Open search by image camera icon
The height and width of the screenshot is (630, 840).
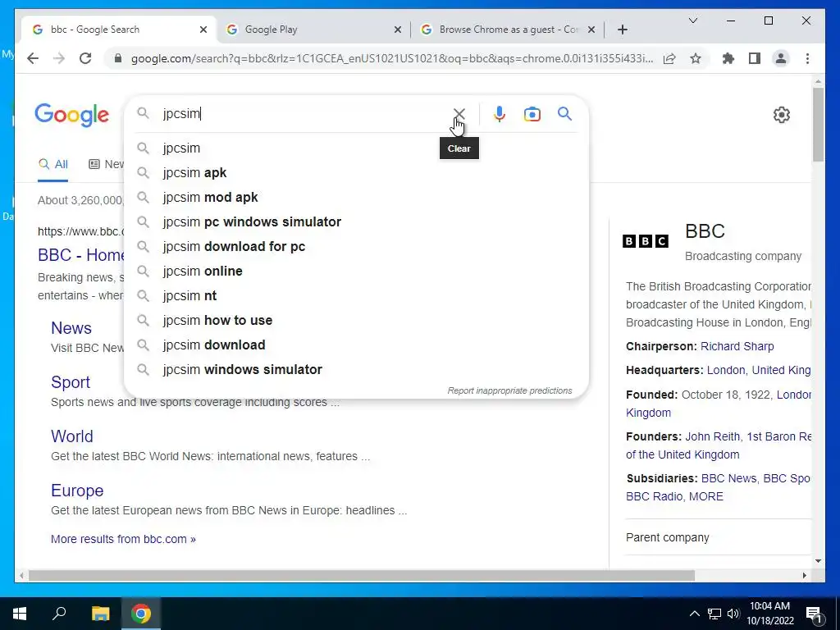pyautogui.click(x=532, y=114)
